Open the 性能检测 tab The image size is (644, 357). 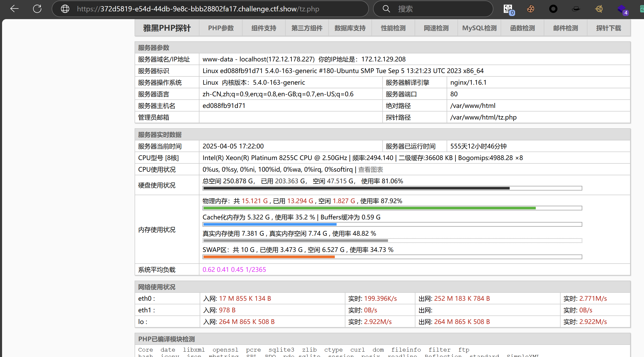click(393, 28)
